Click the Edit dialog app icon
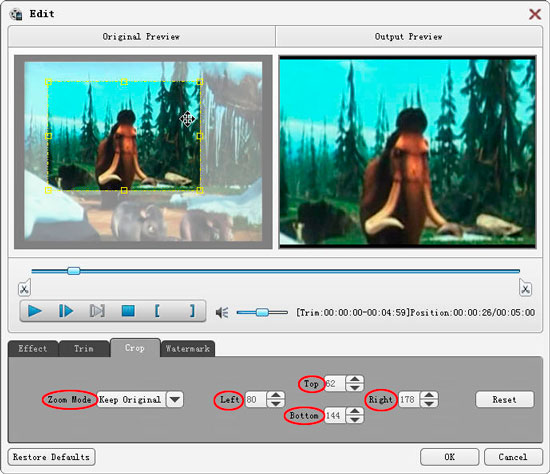The height and width of the screenshot is (474, 550). tap(16, 14)
